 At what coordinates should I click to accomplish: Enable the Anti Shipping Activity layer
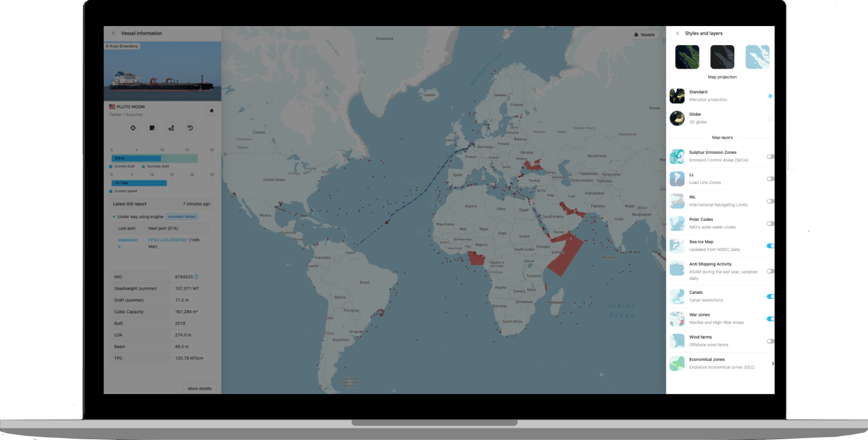click(x=770, y=271)
